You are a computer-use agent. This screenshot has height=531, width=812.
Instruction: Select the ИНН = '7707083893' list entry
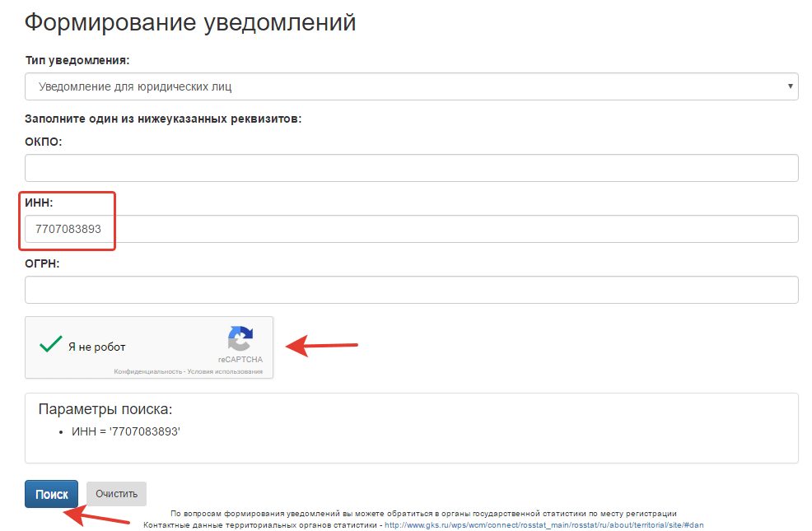[x=125, y=431]
